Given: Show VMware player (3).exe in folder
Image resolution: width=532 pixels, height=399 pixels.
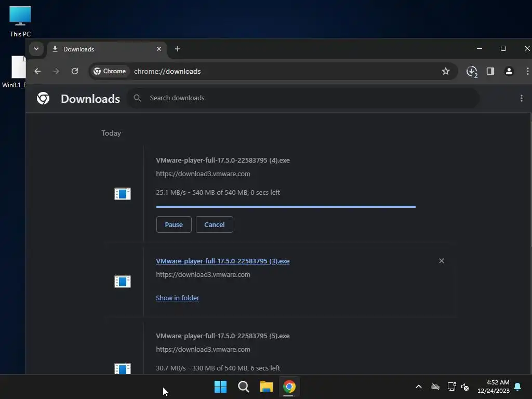Looking at the screenshot, I should pos(178,298).
